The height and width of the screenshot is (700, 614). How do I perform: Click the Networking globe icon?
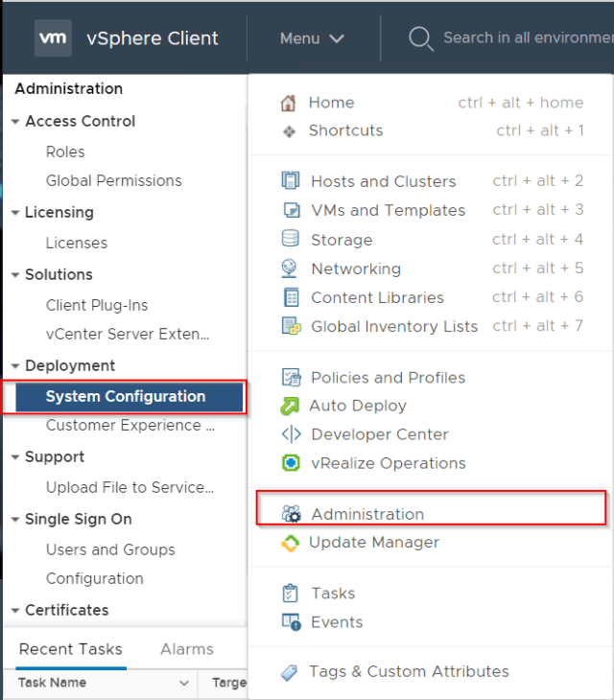tap(291, 268)
